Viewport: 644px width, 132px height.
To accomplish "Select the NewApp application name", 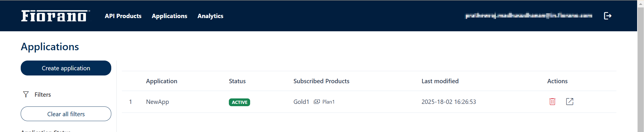I will point(158,102).
